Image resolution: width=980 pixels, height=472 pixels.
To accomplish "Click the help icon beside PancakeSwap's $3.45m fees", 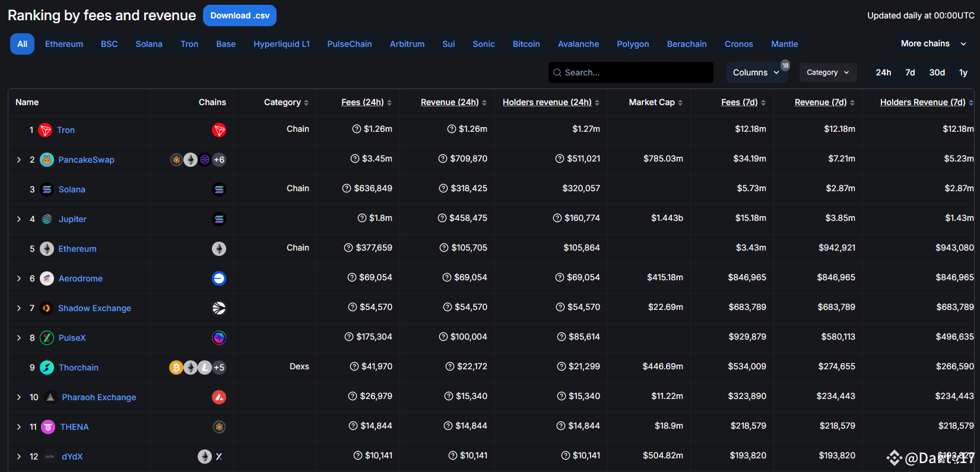I will pos(355,159).
